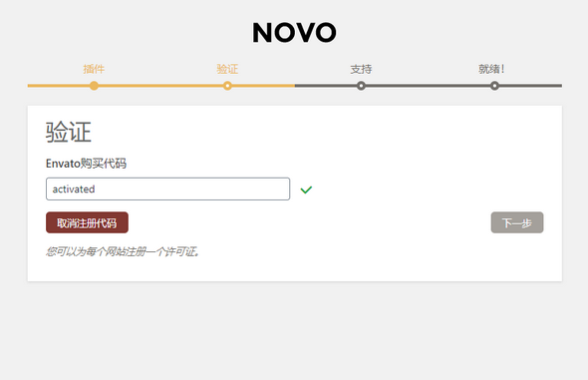Viewport: 588px width, 380px height.
Task: Click the 验证 heading in the card
Action: click(x=68, y=132)
